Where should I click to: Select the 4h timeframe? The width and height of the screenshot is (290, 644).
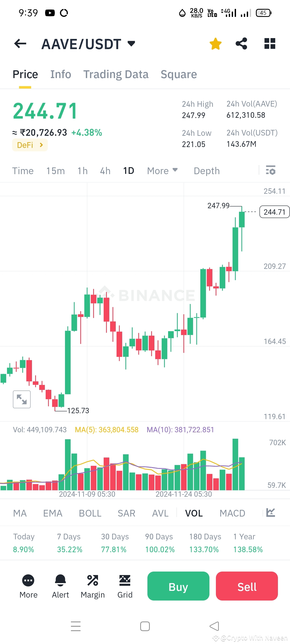(105, 171)
